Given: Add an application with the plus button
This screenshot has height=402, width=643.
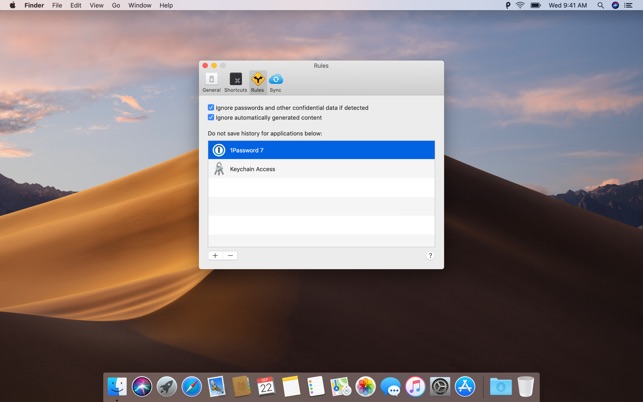Looking at the screenshot, I should click(215, 256).
